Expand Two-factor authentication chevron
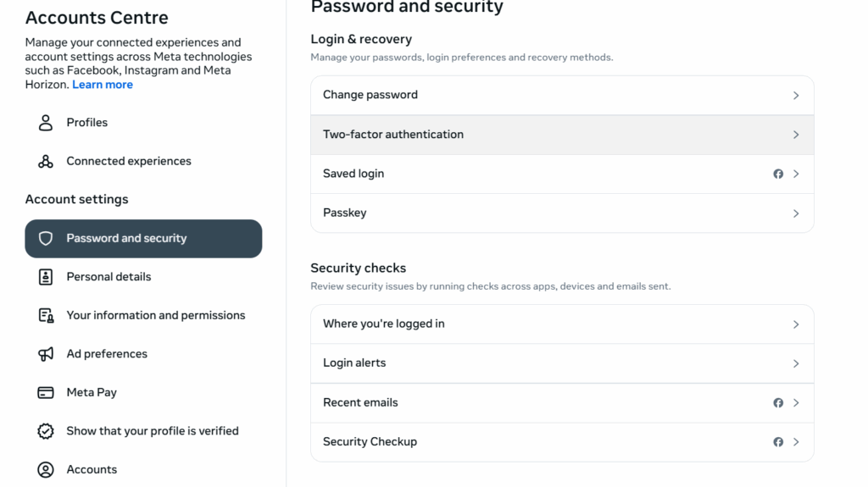Viewport: 868px width, 487px height. click(x=796, y=135)
